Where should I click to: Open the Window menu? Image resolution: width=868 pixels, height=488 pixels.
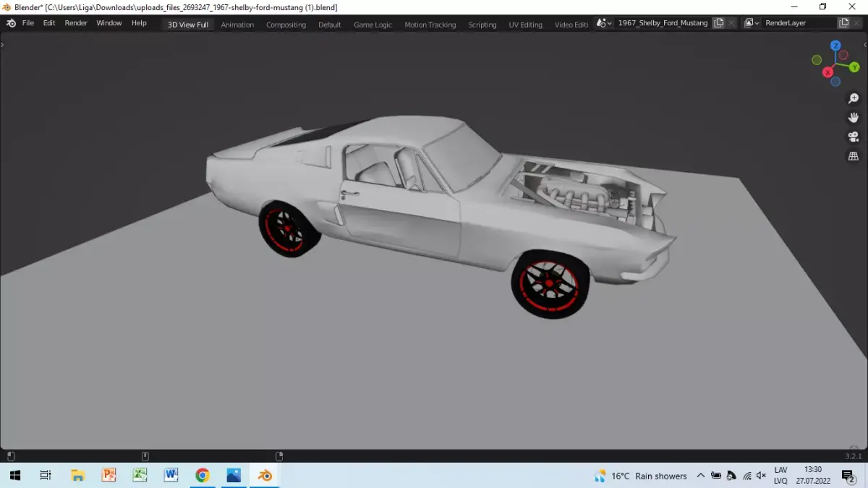109,23
